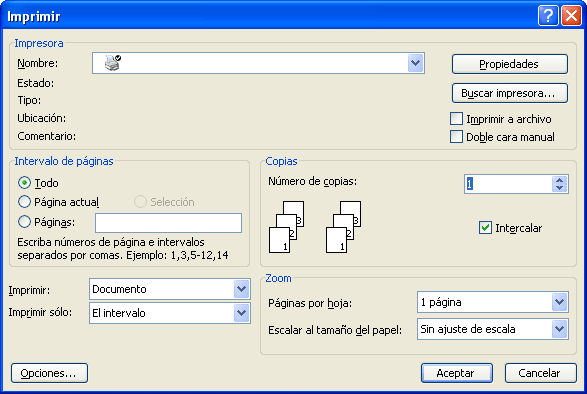
Task: Select Página actual radio option
Action: [x=24, y=202]
